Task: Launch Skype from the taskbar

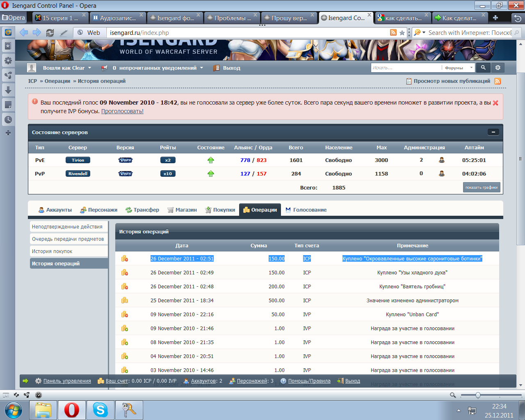Action: click(x=100, y=410)
